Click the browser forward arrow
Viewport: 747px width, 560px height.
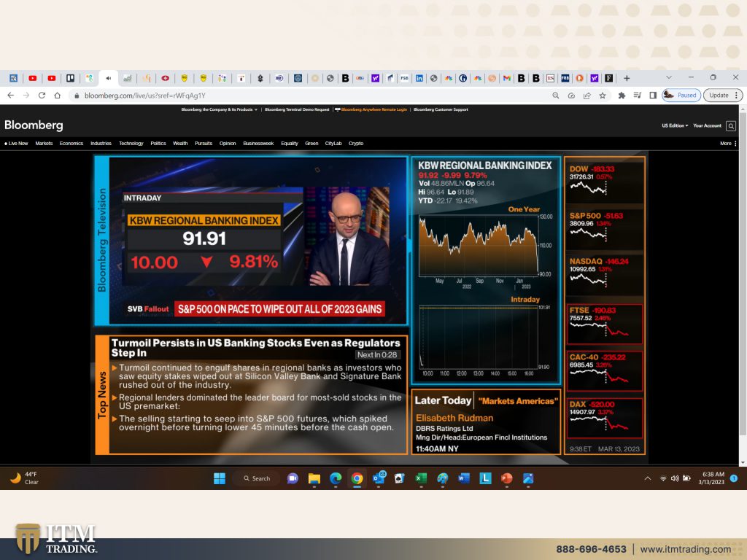point(26,96)
